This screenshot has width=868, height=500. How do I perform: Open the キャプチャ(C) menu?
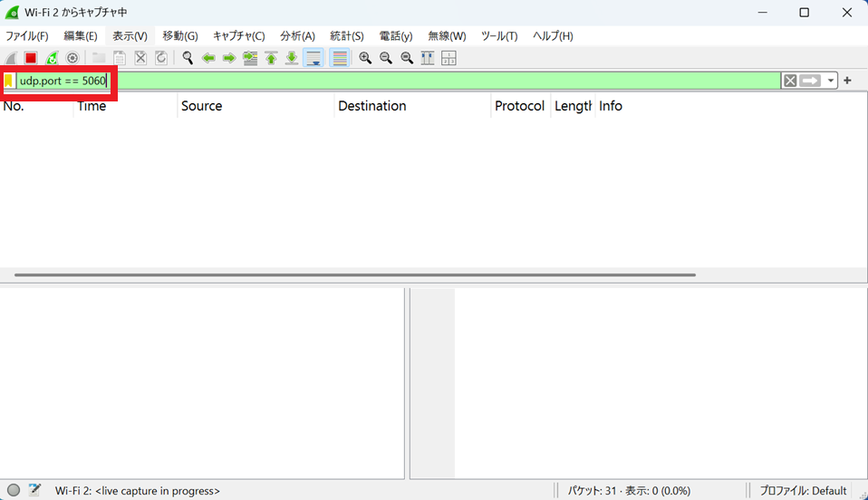click(238, 36)
